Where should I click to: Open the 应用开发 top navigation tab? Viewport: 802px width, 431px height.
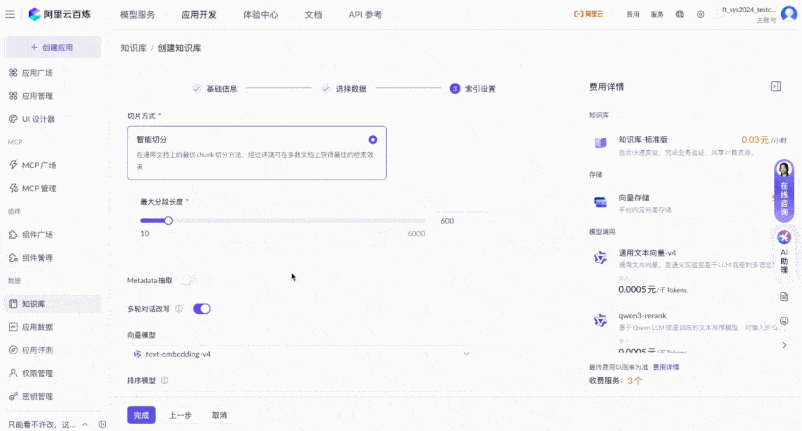[x=198, y=14]
